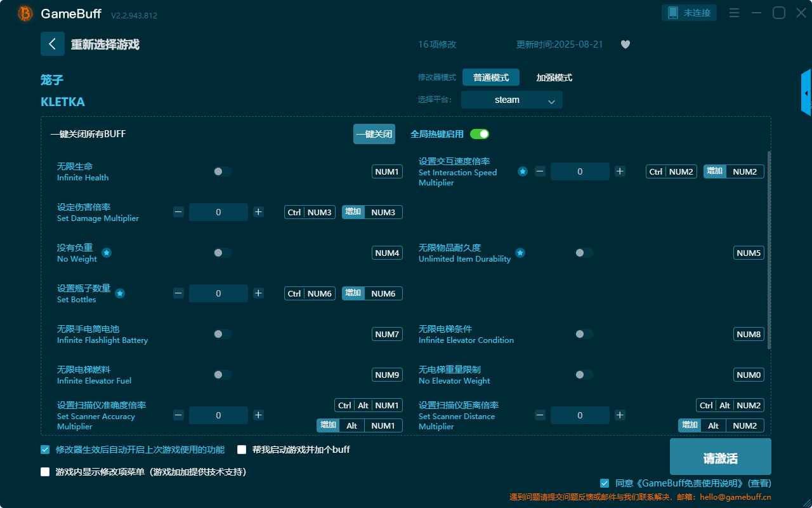Click 增加 NUM2 hotkey for interaction speed
812x508 pixels.
tap(734, 171)
